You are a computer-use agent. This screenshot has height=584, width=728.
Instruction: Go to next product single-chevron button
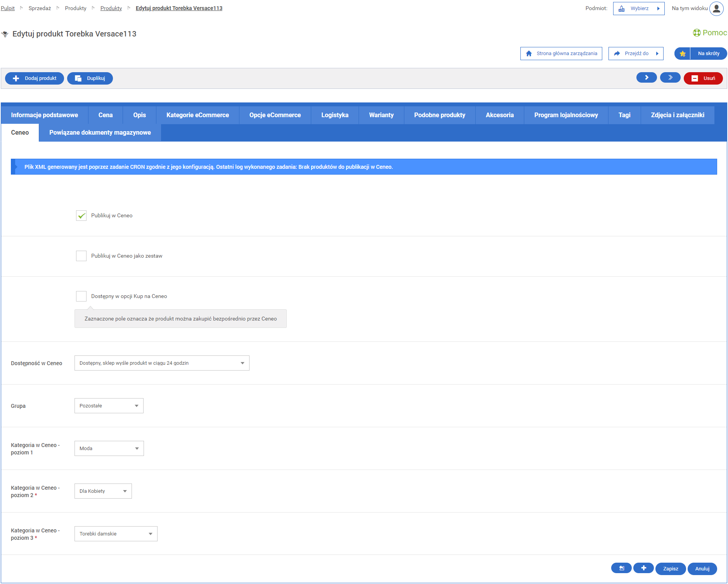click(647, 78)
